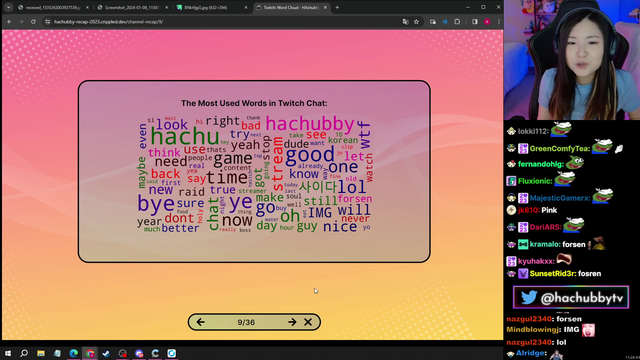Open the tab search dropdown
This screenshot has height=360, width=640.
pyautogui.click(x=9, y=7)
